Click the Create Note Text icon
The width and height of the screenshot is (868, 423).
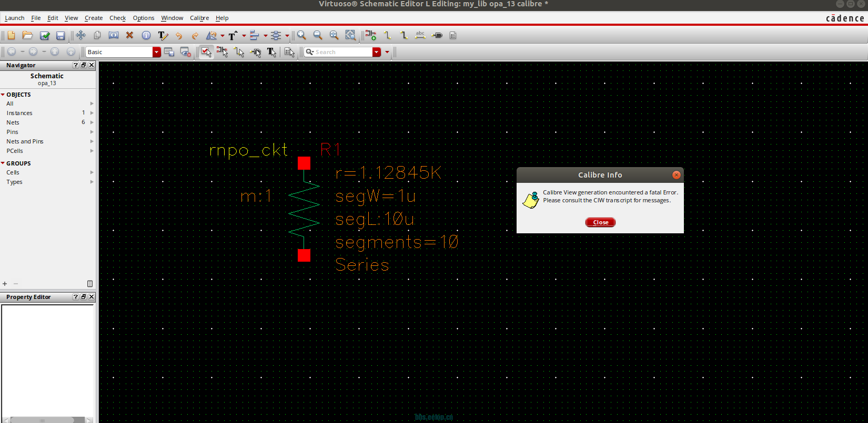coord(233,35)
